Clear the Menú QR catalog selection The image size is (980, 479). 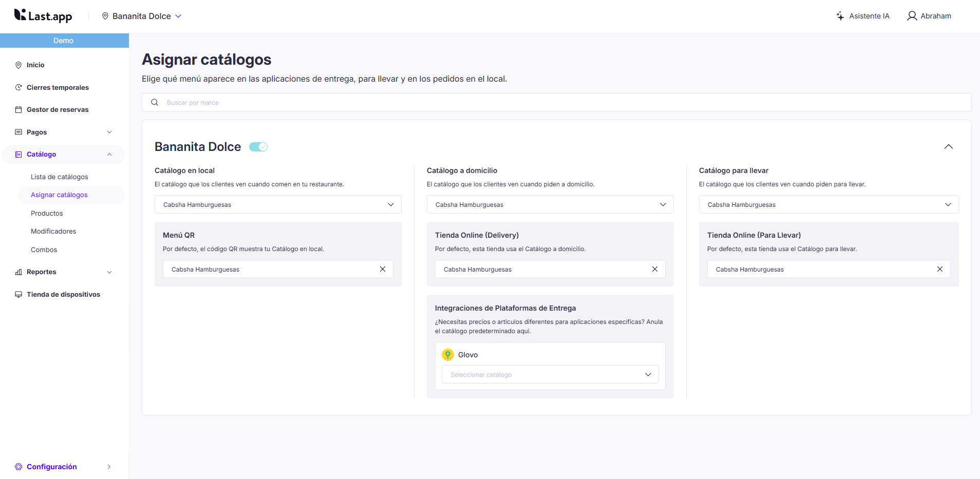click(x=383, y=269)
